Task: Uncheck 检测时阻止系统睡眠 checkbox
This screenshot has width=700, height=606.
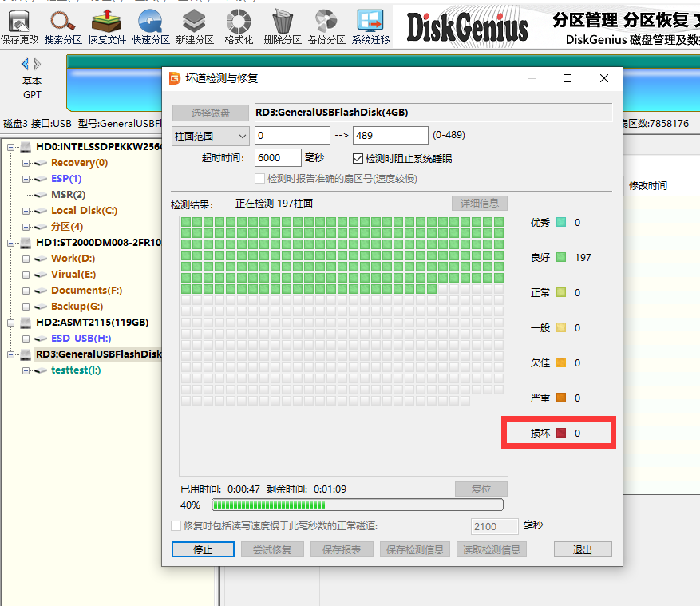Action: click(358, 159)
